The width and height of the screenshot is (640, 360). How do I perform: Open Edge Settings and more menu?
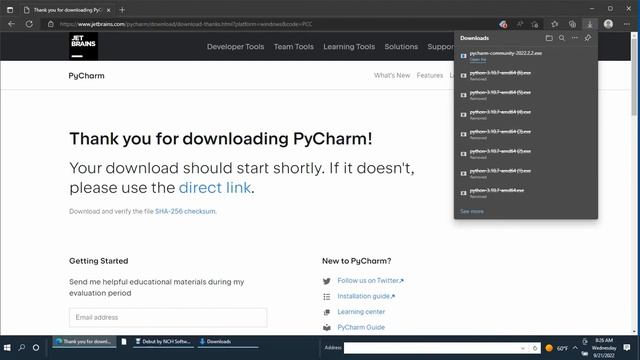627,24
